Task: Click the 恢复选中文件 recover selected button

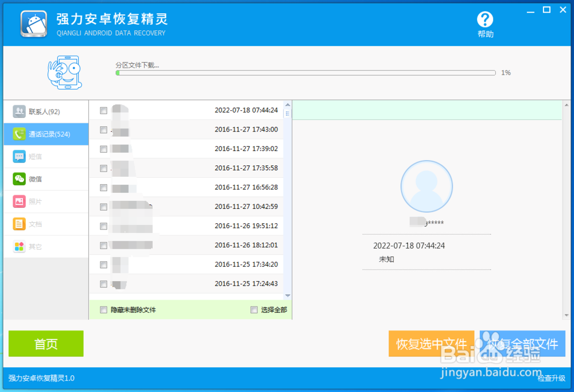Action: coord(431,344)
